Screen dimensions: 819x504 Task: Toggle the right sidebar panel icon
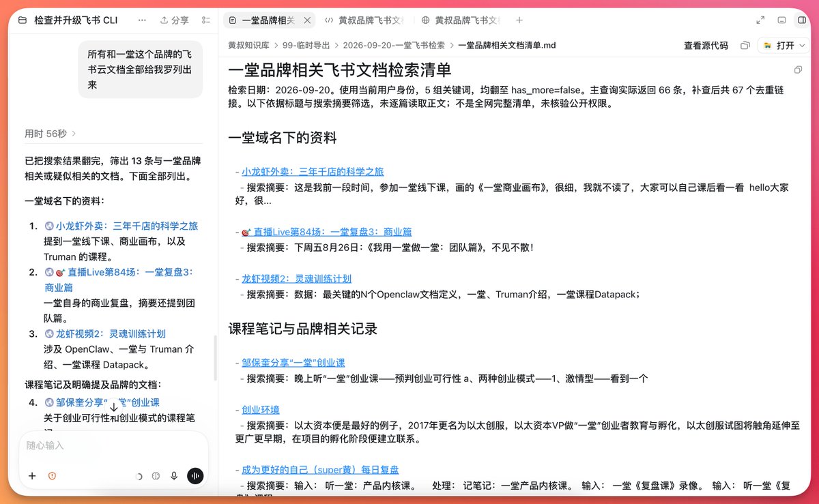click(x=802, y=20)
